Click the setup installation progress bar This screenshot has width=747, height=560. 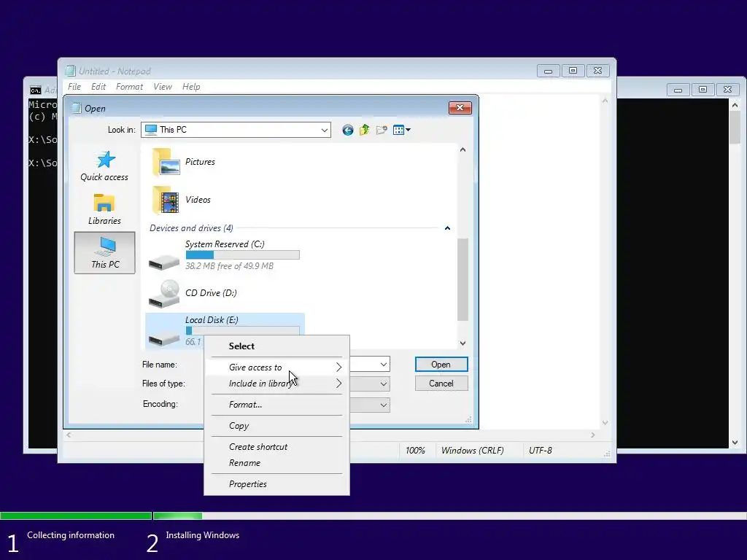[373, 516]
